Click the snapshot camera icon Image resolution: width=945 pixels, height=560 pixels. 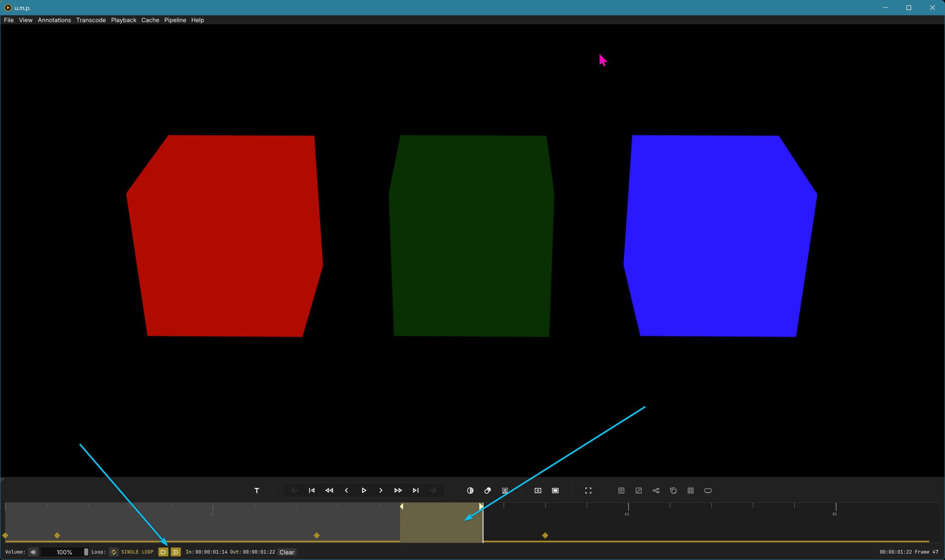pyautogui.click(x=538, y=490)
